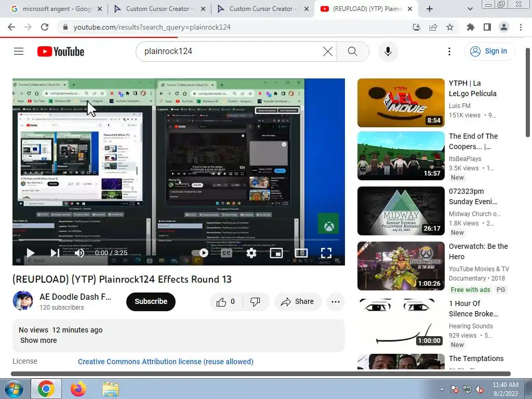Clear the search box with X icon
The height and width of the screenshot is (399, 532).
(x=327, y=51)
